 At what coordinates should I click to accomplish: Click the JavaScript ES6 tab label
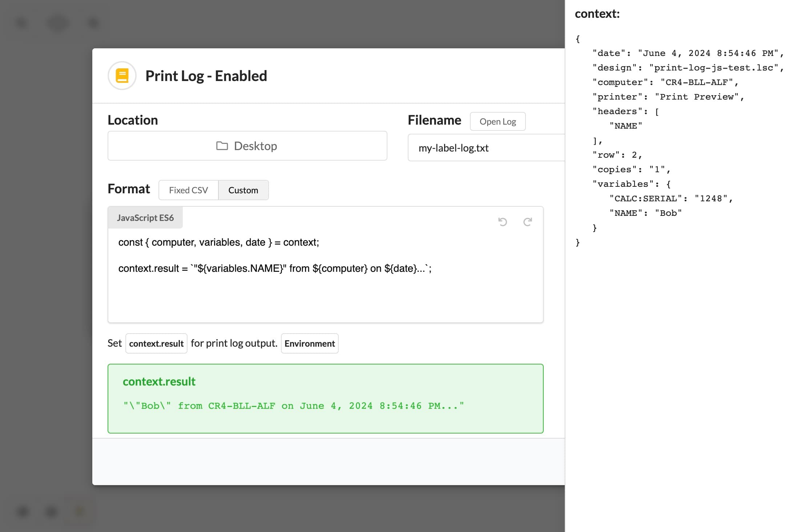pyautogui.click(x=145, y=218)
